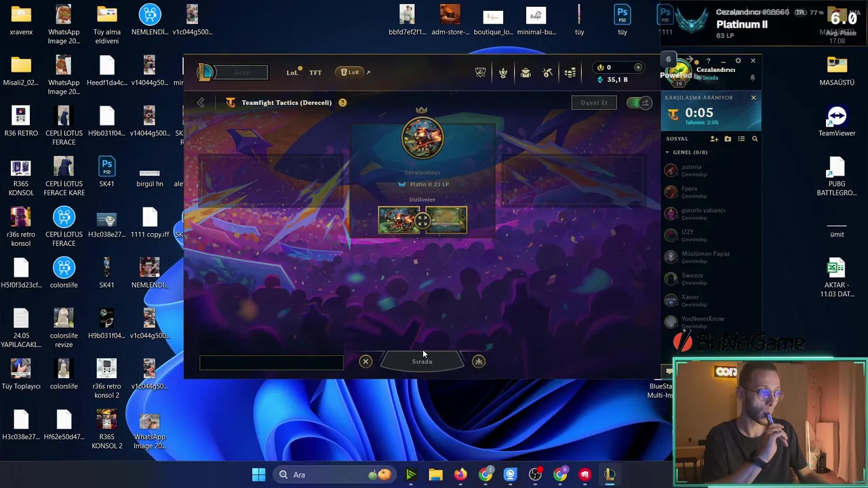Click the tactician icon next to Sırada
This screenshot has width=868, height=488.
coord(479,361)
